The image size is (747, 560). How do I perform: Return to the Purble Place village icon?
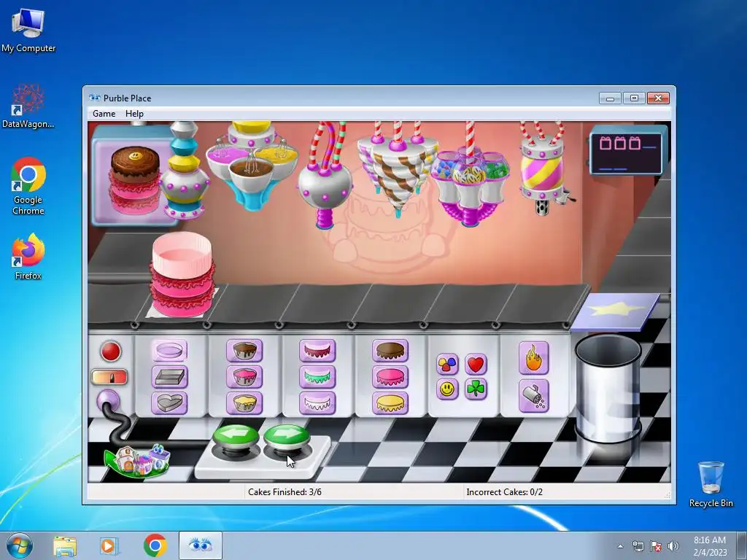[x=137, y=461]
